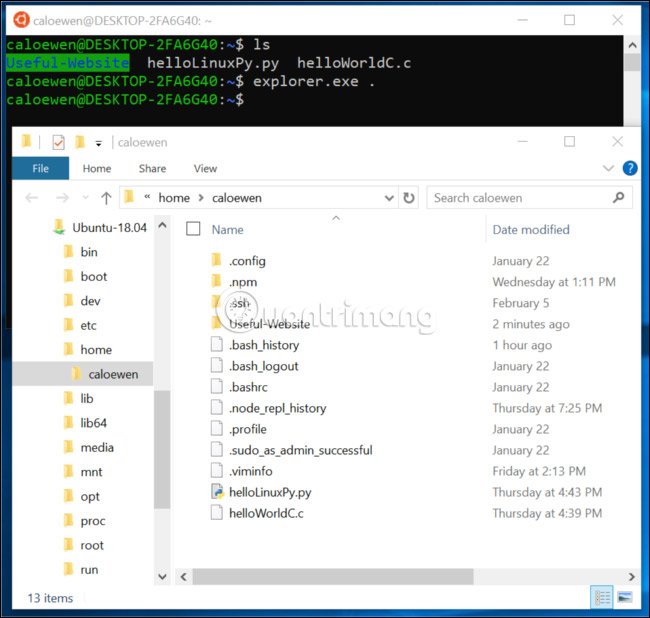
Task: Show hidden breadcrumb parents double chevron
Action: pyautogui.click(x=147, y=196)
